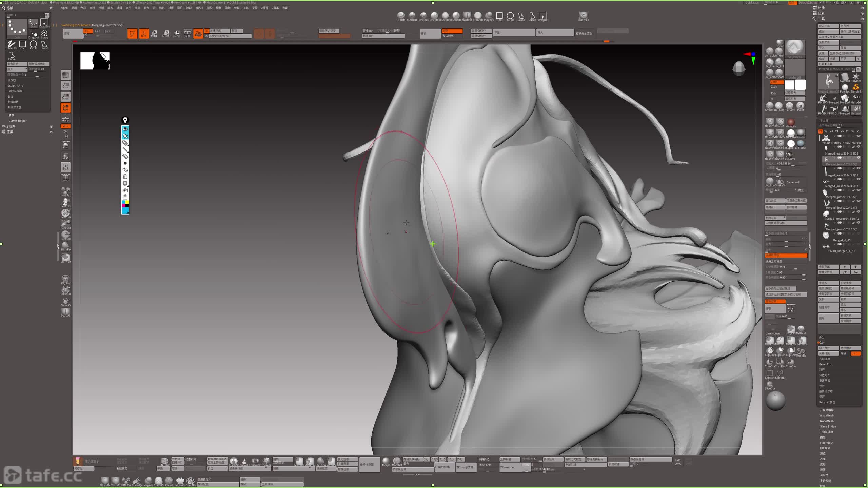Click the trash icon in floating toolbar
Screen dimensions: 868x488
coord(125,177)
